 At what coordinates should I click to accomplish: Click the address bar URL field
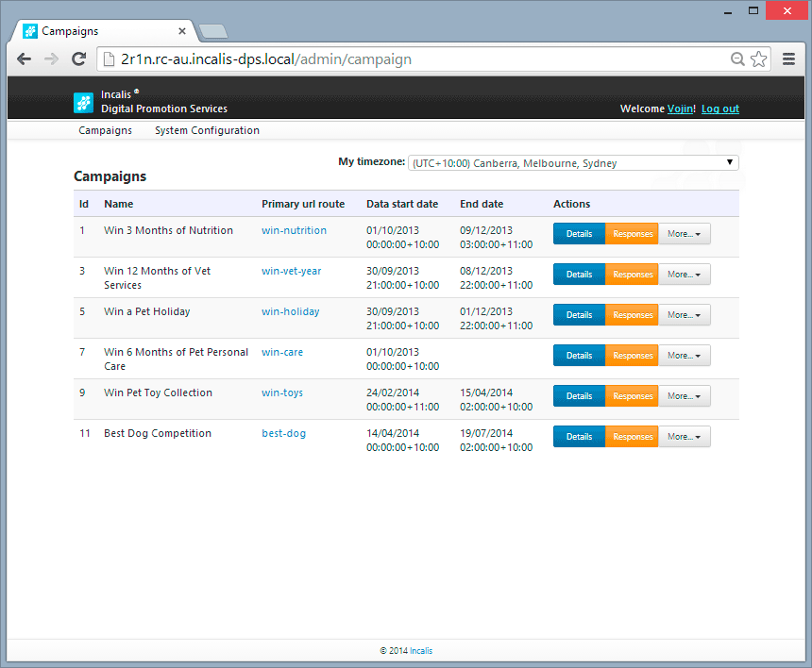click(415, 59)
